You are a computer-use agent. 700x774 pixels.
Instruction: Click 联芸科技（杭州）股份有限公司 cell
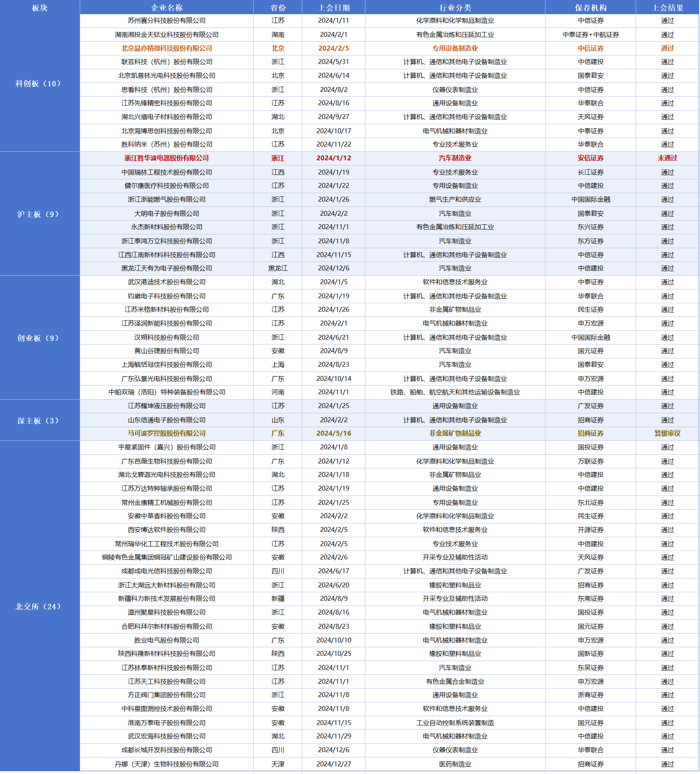(167, 62)
